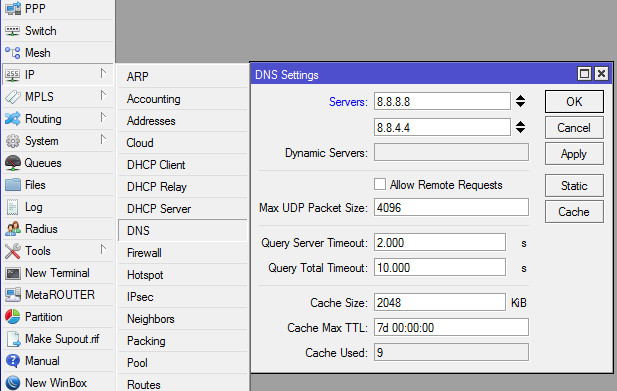Screen dimensions: 617x391
Task: Close the DNS Settings window
Action: pos(601,74)
